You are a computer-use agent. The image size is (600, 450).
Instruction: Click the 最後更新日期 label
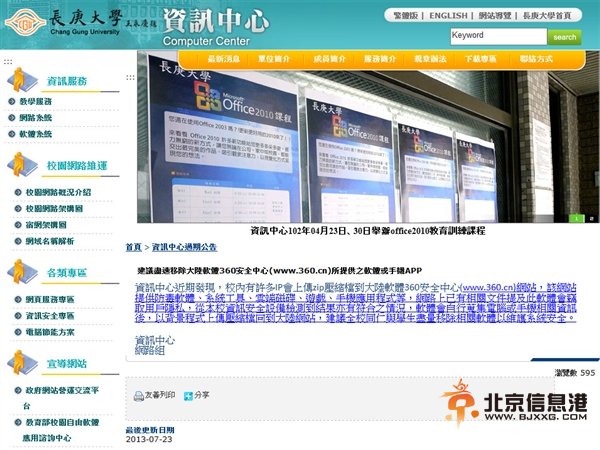[x=150, y=430]
